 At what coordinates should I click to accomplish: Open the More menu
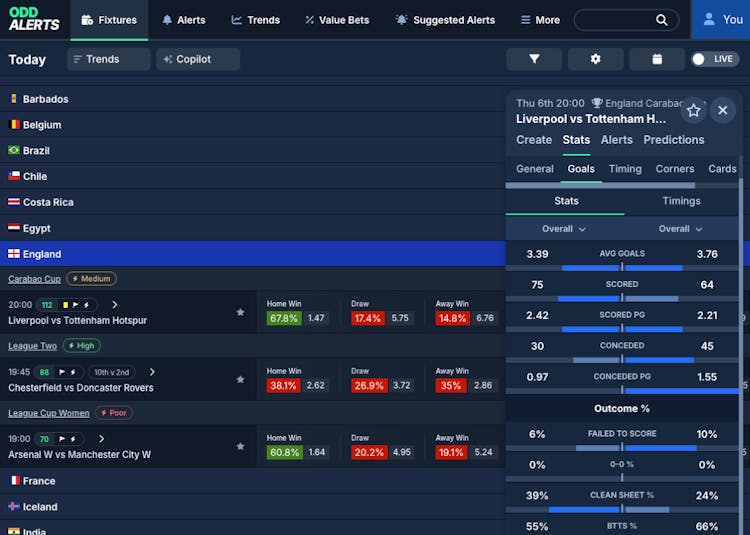tap(540, 20)
